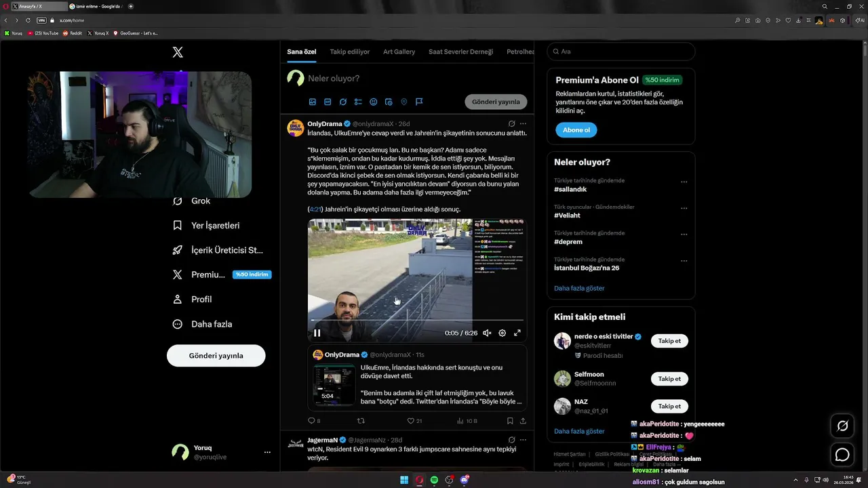Click the grey Gönderi yayınla composer button
This screenshot has width=868, height=488.
[x=496, y=102]
